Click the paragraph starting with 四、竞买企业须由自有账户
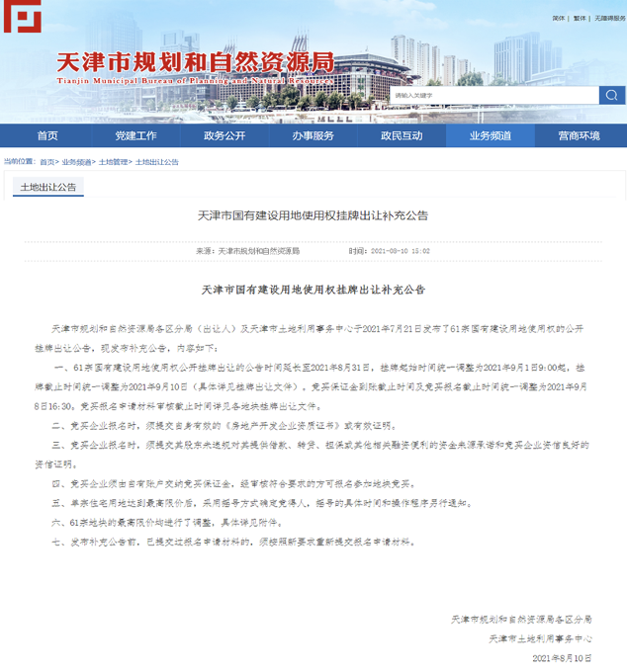 click(234, 484)
